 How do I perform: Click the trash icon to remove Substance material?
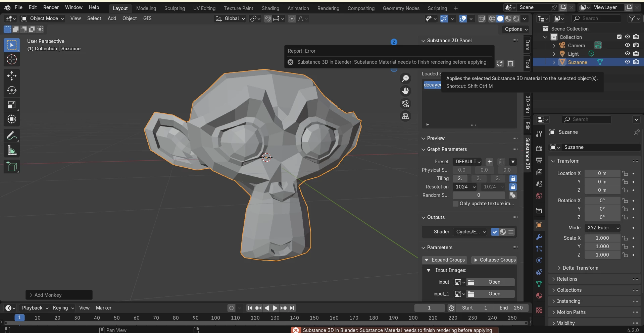click(510, 63)
